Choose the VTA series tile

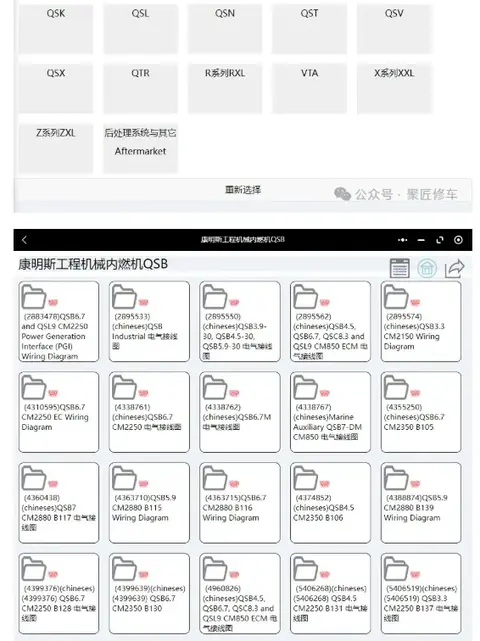pos(310,88)
